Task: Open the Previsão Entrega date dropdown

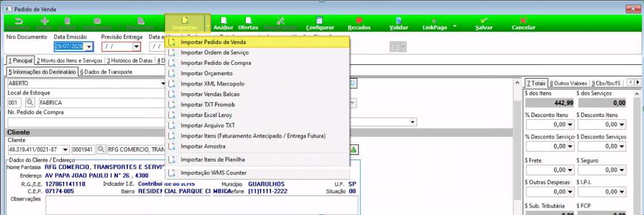Action: 136,47
